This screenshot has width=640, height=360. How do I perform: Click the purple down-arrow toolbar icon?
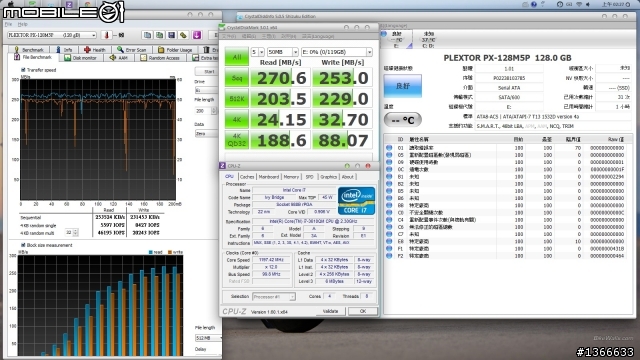pos(197,35)
